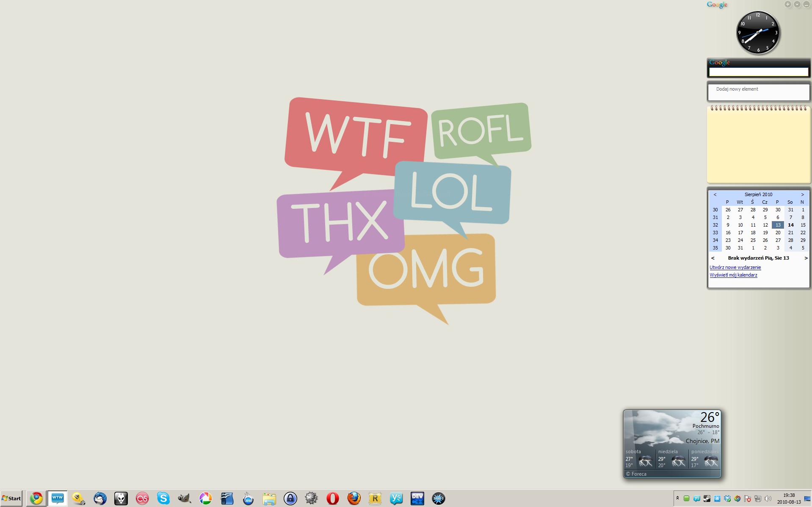The width and height of the screenshot is (812, 507).
Task: Open the network connection tray icon
Action: point(758,499)
